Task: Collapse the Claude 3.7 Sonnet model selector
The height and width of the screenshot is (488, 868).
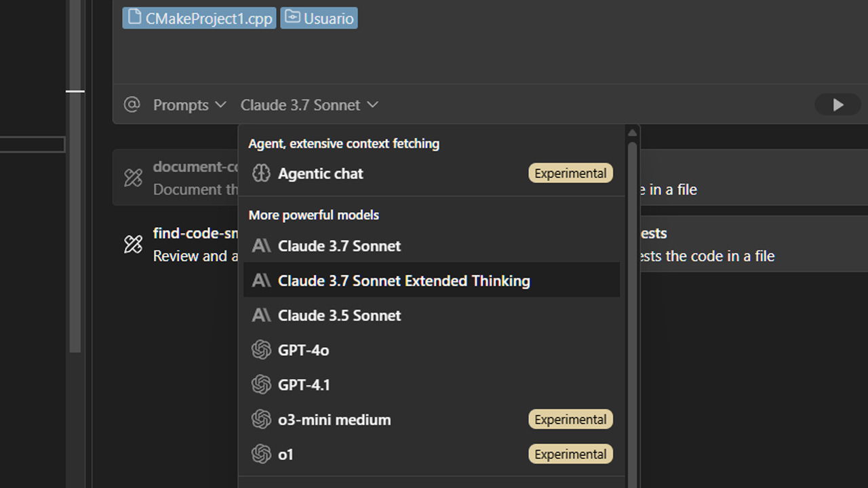Action: (x=309, y=105)
